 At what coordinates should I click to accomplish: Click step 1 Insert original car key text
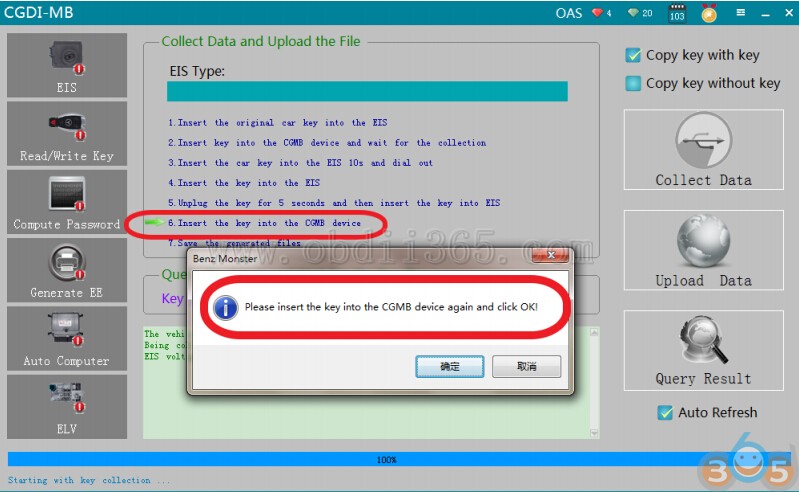278,123
